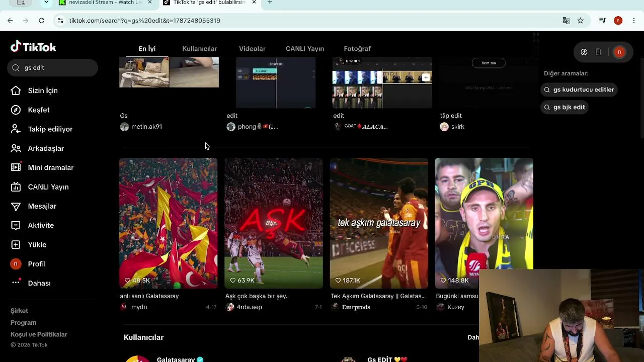The width and height of the screenshot is (644, 362).
Task: Open the Galatasaray verified user result
Action: pos(176,359)
